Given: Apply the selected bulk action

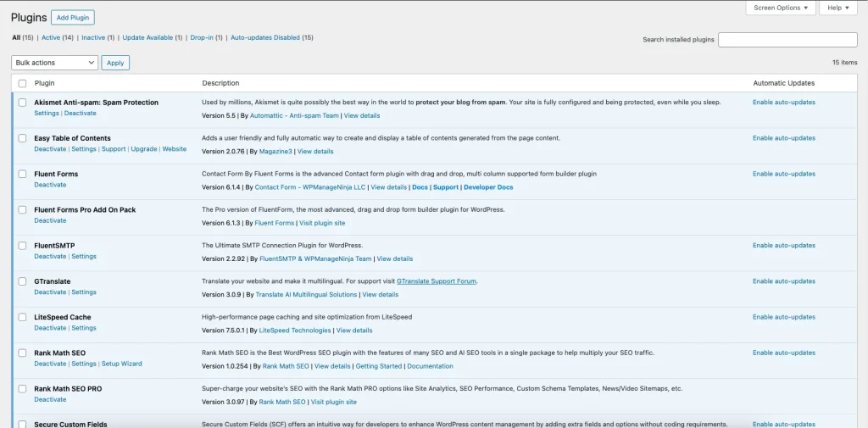Looking at the screenshot, I should 115,63.
